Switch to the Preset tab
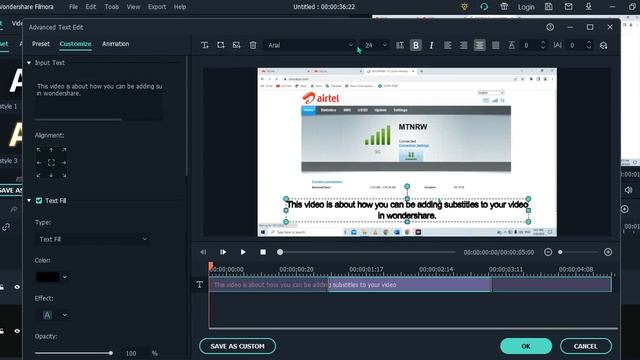The height and width of the screenshot is (360, 640). point(41,44)
